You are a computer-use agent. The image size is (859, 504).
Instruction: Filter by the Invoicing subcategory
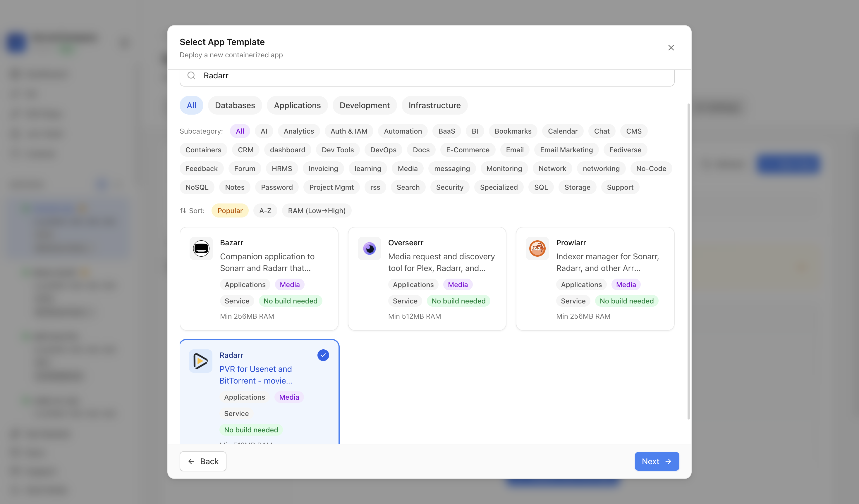pyautogui.click(x=323, y=169)
